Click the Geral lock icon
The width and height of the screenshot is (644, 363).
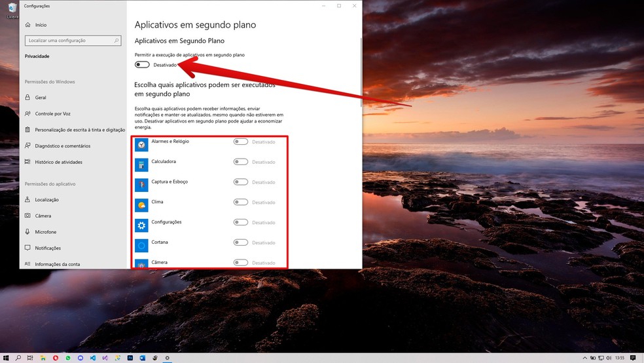click(x=27, y=98)
